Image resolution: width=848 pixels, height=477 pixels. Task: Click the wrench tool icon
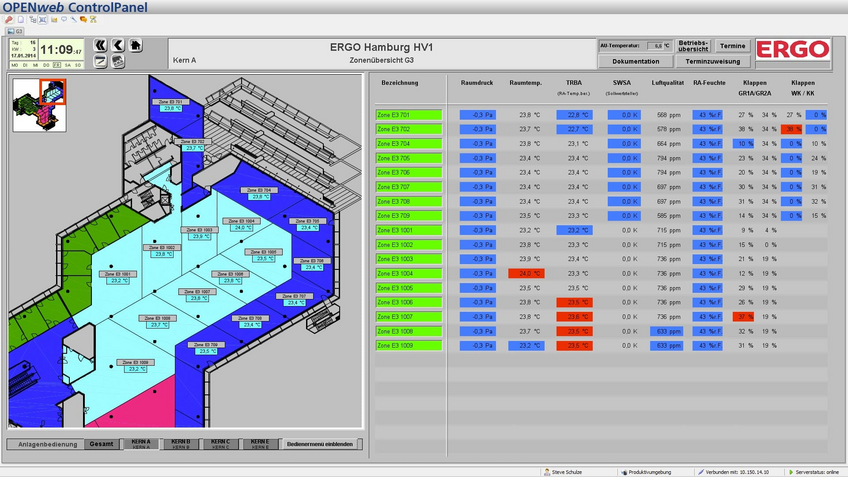pyautogui.click(x=74, y=19)
